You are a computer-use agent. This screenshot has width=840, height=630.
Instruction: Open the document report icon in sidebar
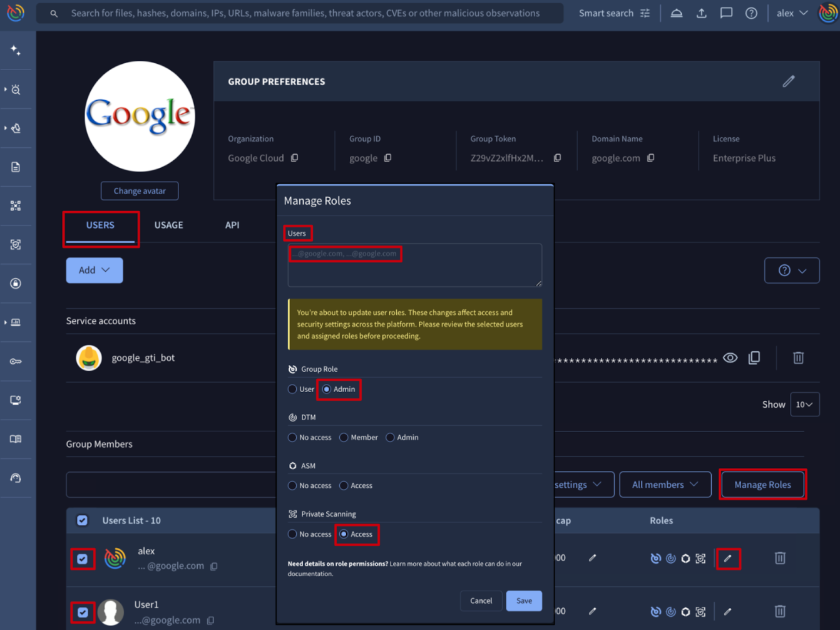point(16,167)
